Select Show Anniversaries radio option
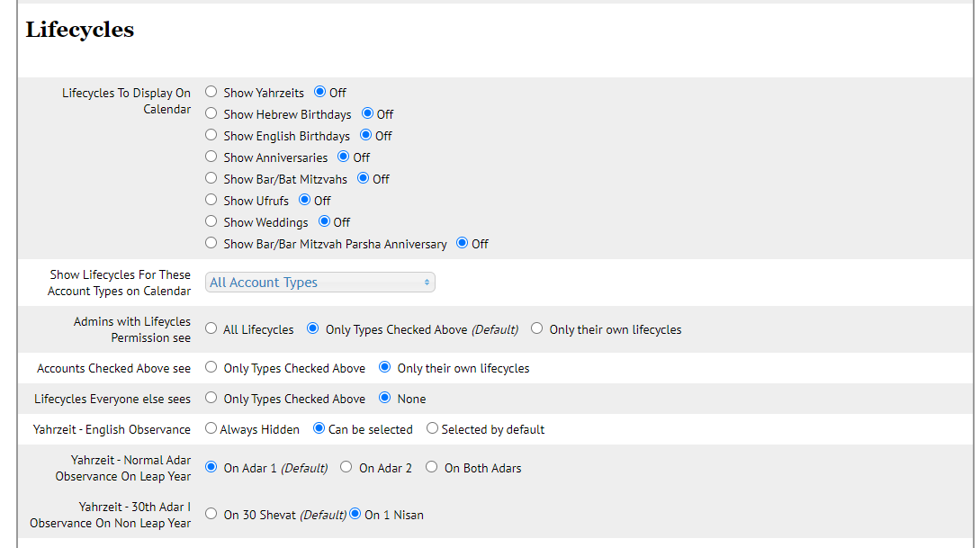The height and width of the screenshot is (548, 980). (211, 157)
